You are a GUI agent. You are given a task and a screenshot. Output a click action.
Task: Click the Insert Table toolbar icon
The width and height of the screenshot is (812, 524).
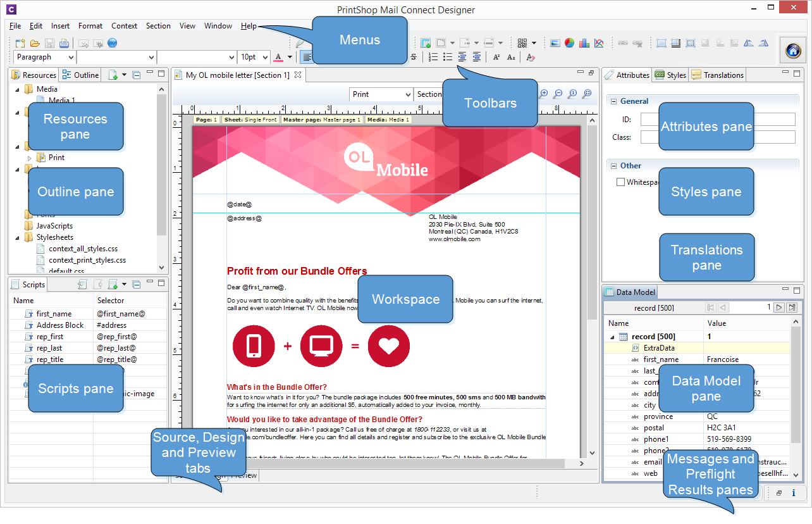pyautogui.click(x=426, y=43)
